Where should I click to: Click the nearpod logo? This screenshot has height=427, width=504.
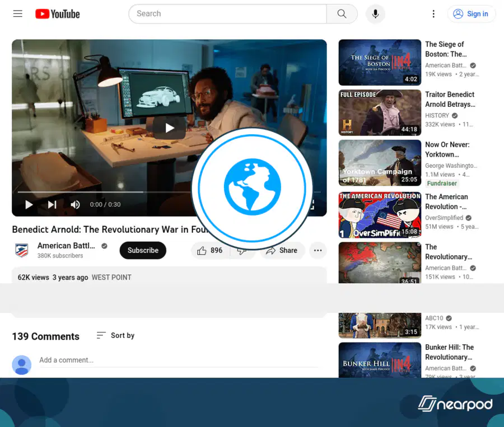click(455, 403)
